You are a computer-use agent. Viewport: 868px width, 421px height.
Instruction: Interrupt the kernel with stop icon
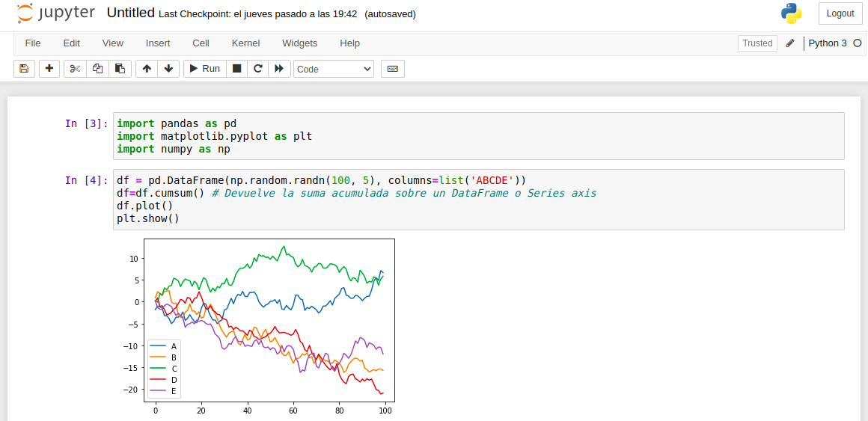(x=236, y=69)
